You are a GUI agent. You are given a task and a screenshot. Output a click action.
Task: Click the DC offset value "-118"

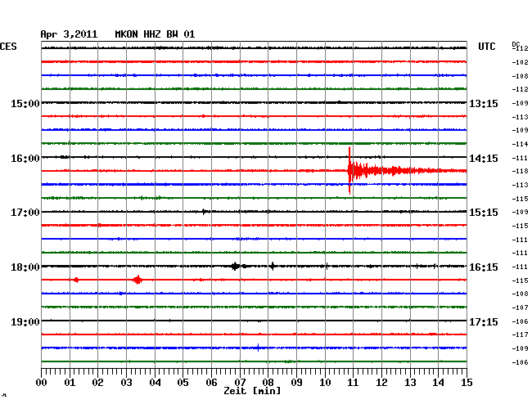pyautogui.click(x=520, y=171)
